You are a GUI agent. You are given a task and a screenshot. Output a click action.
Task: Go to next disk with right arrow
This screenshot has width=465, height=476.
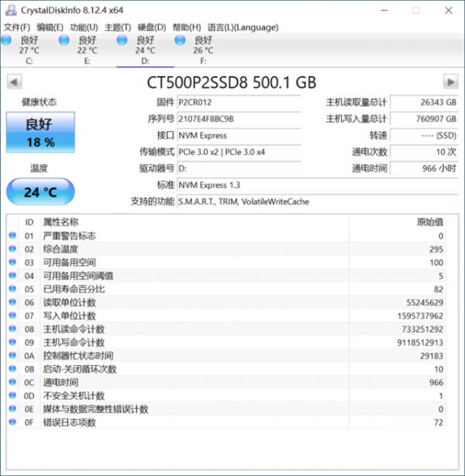451,81
